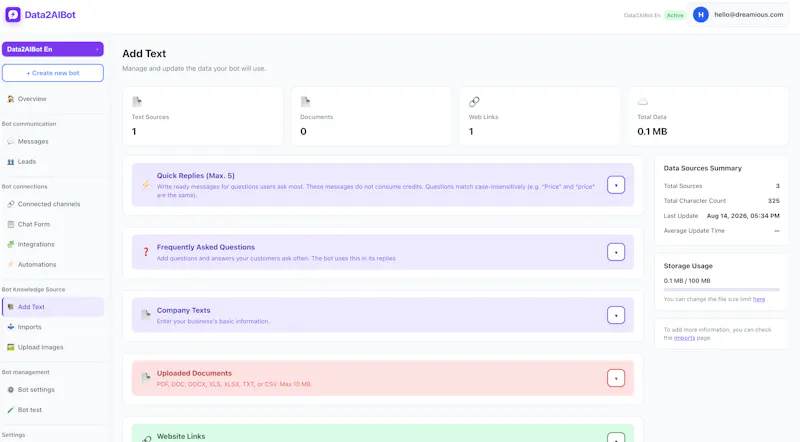The height and width of the screenshot is (442, 800).
Task: Select Add Text menu item
Action: (53, 307)
